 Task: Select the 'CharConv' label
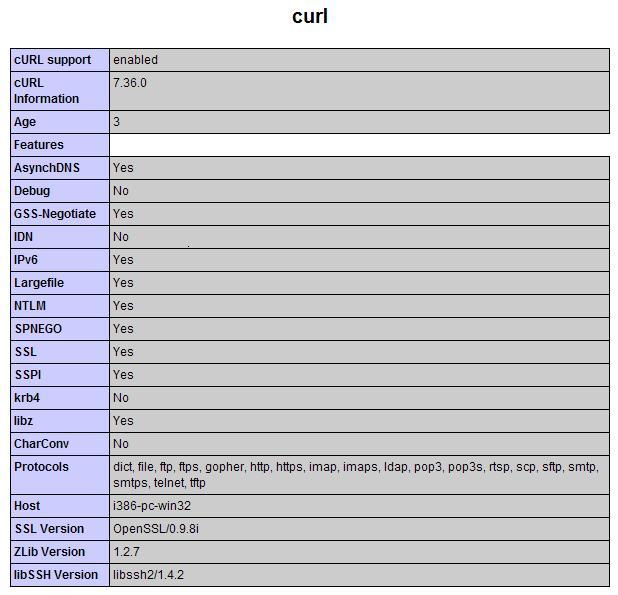tap(41, 444)
